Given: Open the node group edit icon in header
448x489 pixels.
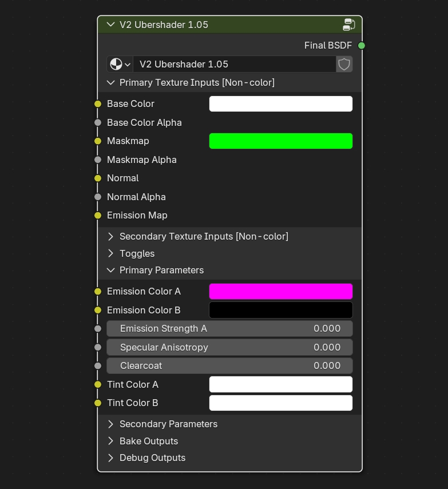Looking at the screenshot, I should (349, 25).
